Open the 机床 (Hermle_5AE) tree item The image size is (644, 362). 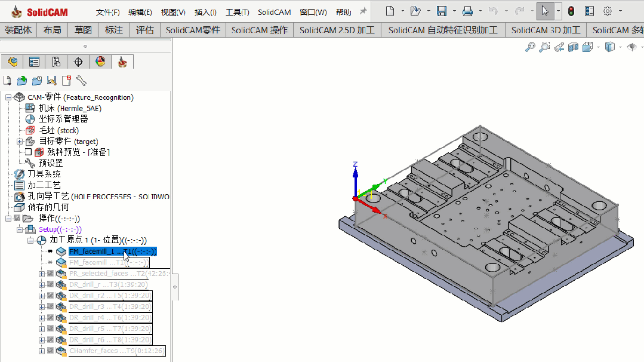(70, 108)
